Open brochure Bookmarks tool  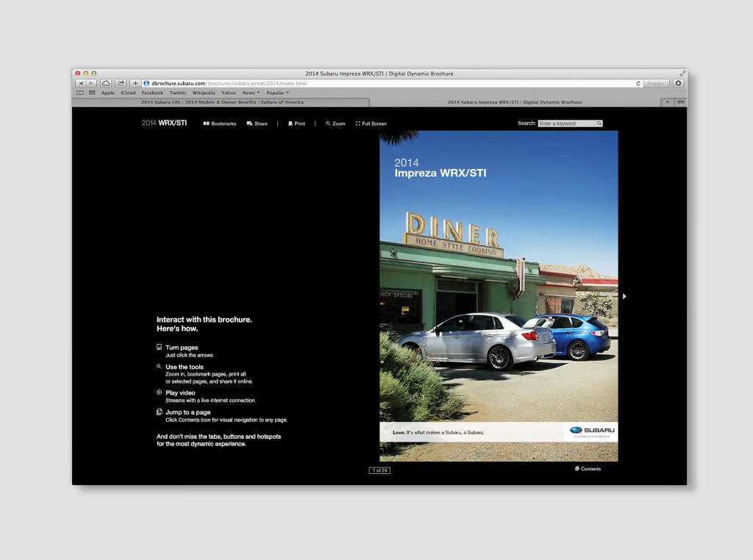(219, 123)
